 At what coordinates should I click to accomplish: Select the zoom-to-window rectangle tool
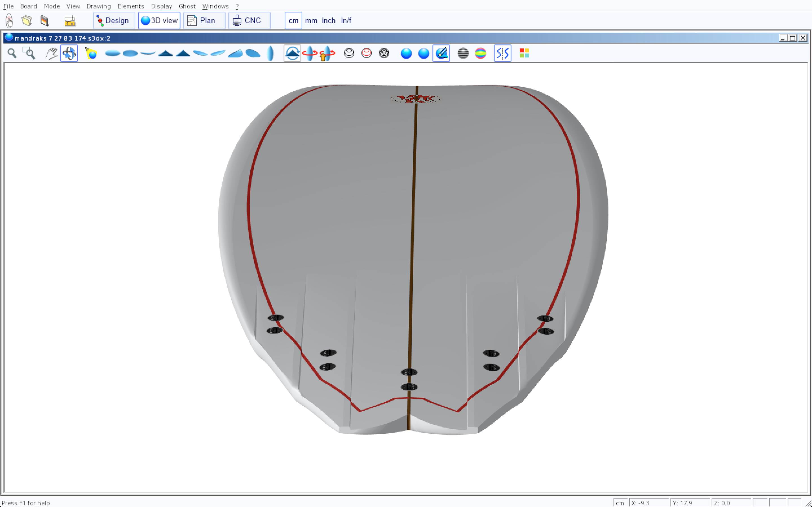coord(29,53)
